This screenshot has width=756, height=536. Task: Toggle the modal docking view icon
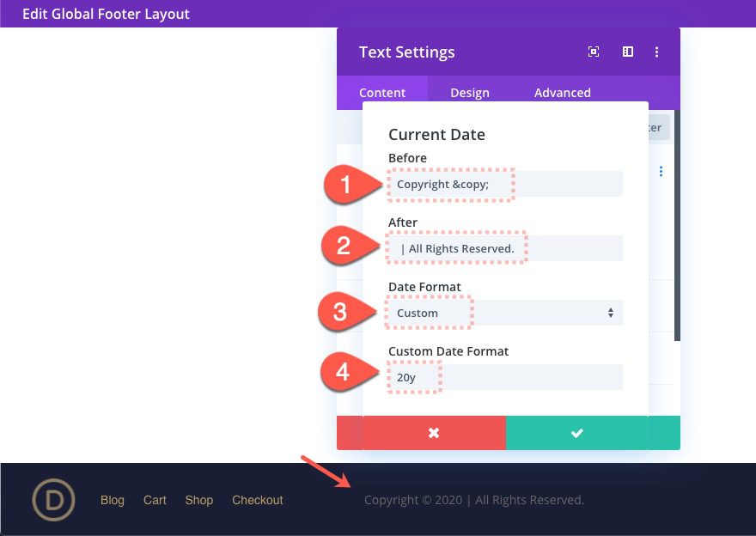[627, 52]
